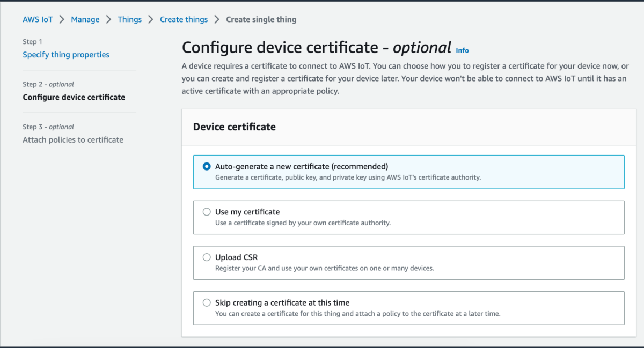
Task: Click the Device certificate section header
Action: tap(234, 127)
